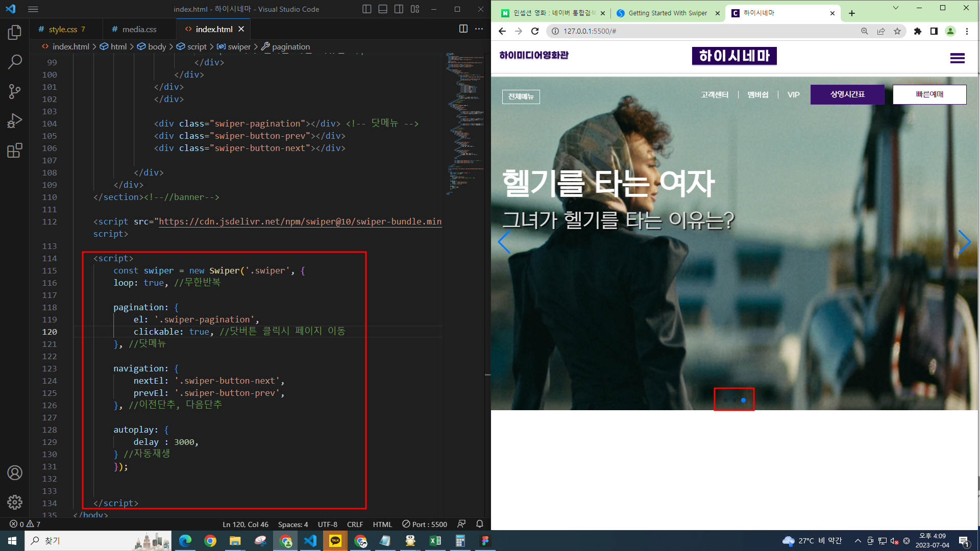Image resolution: width=980 pixels, height=551 pixels.
Task: Click the Port 5500 Live Server toggle
Action: coord(425,524)
